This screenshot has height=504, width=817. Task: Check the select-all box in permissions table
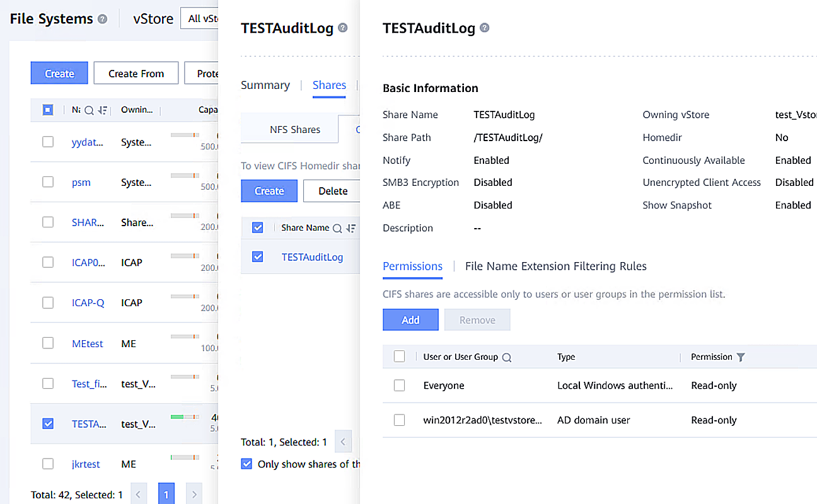point(399,357)
